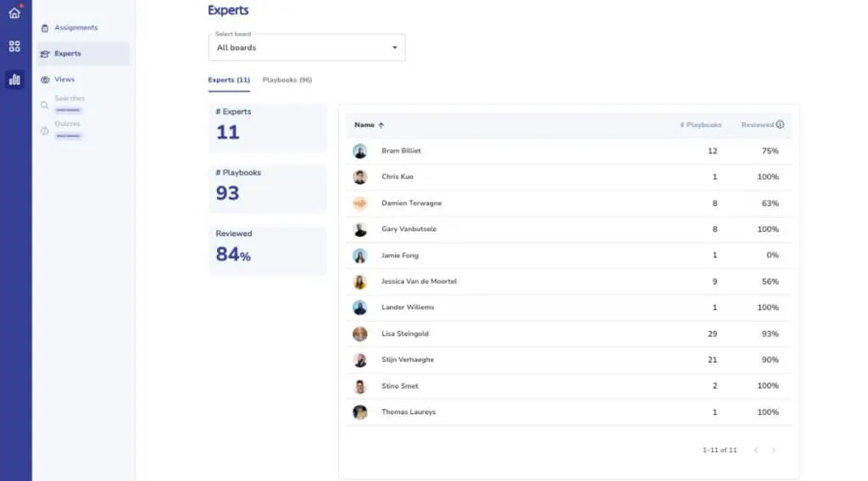Click Jamie Fong's avatar

click(359, 256)
